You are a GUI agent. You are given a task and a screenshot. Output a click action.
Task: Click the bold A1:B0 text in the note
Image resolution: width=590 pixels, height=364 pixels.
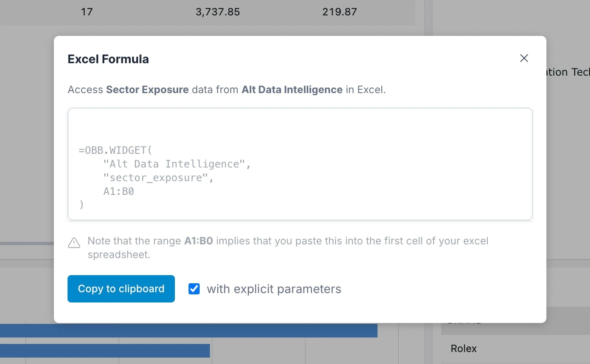198,241
